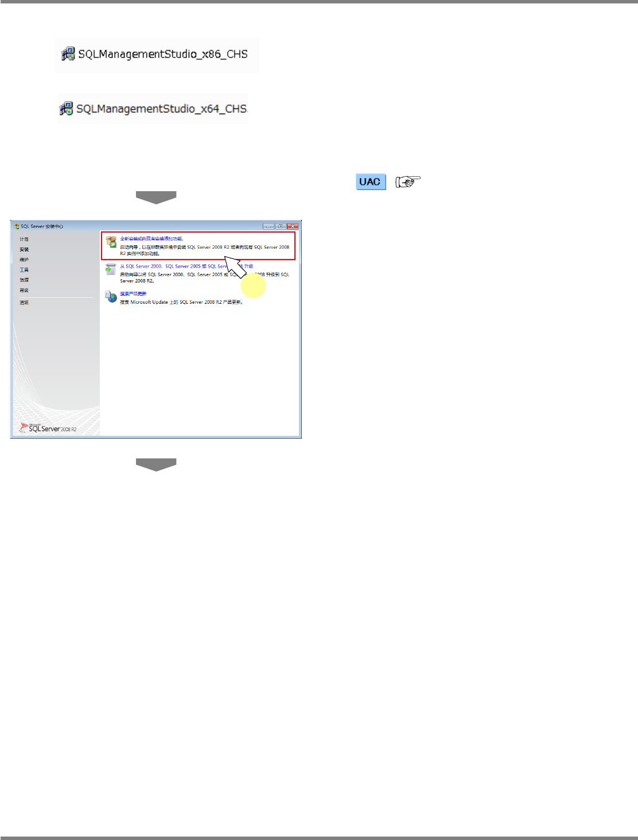638x840 pixels.
Task: Click the pointing hand reference icon
Action: click(x=409, y=182)
